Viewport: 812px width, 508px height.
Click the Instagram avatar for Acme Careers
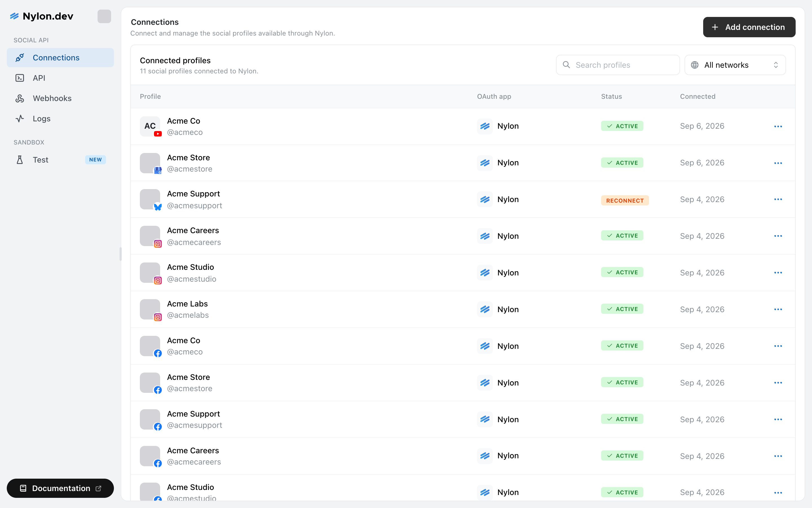tap(150, 236)
